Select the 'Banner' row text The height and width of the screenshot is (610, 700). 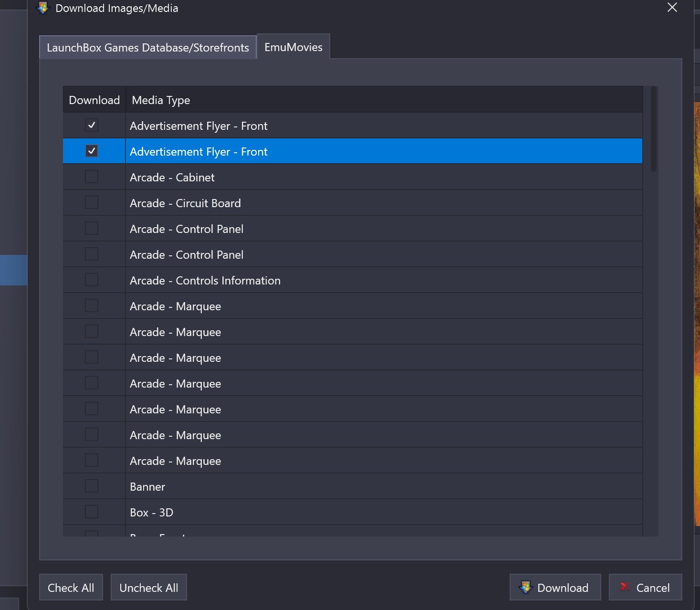coord(147,487)
